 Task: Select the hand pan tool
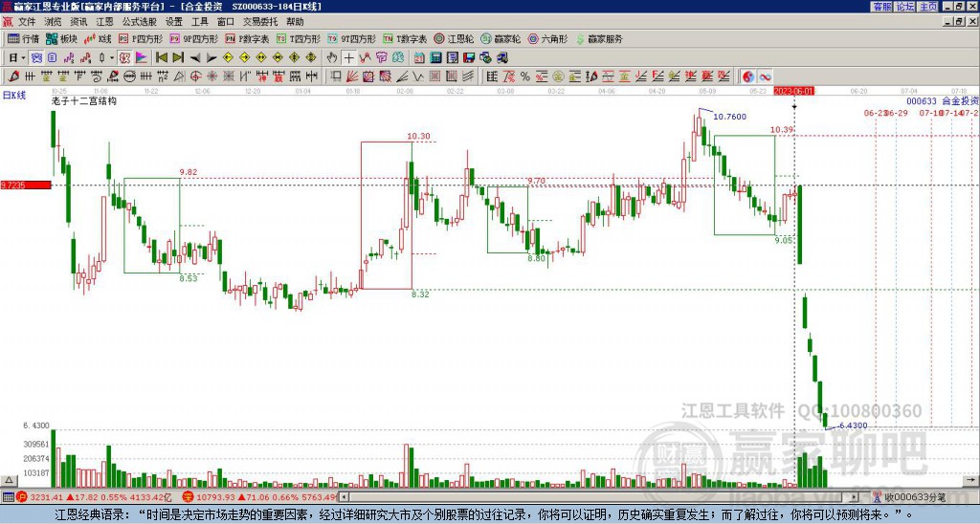tap(332, 58)
